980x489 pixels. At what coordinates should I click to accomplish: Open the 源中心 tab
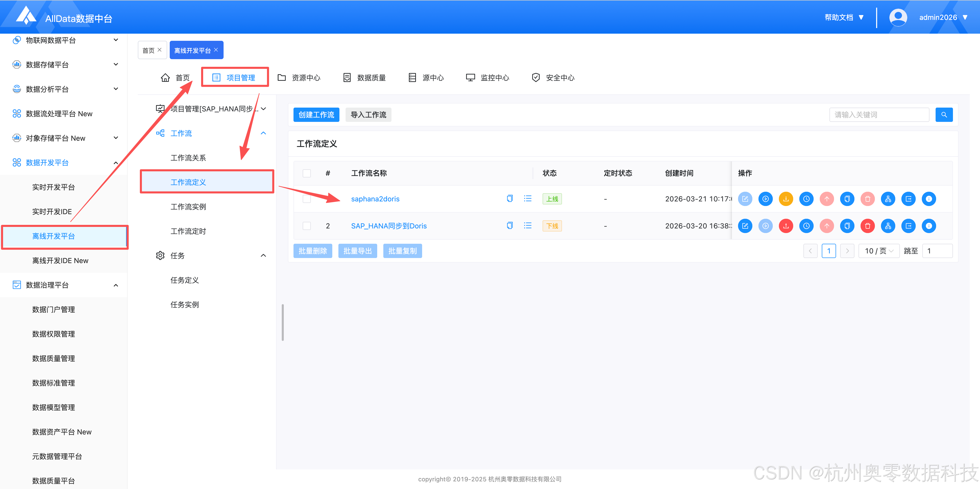pos(426,78)
